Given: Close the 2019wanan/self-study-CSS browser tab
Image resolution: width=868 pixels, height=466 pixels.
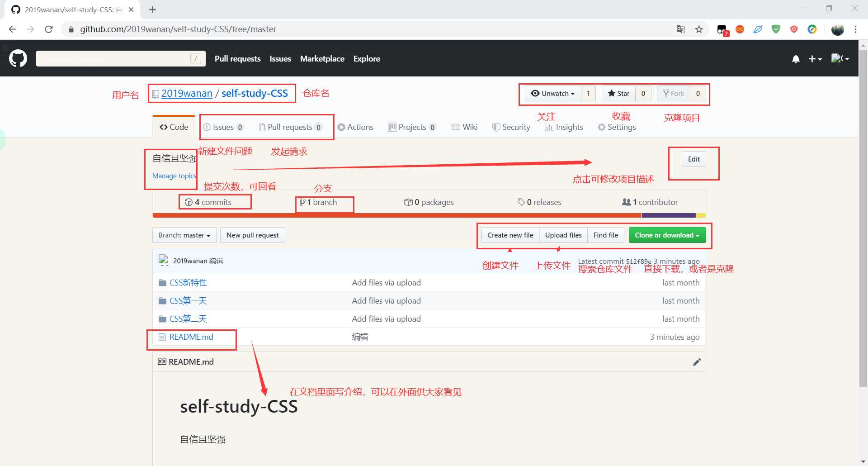Looking at the screenshot, I should (x=131, y=10).
